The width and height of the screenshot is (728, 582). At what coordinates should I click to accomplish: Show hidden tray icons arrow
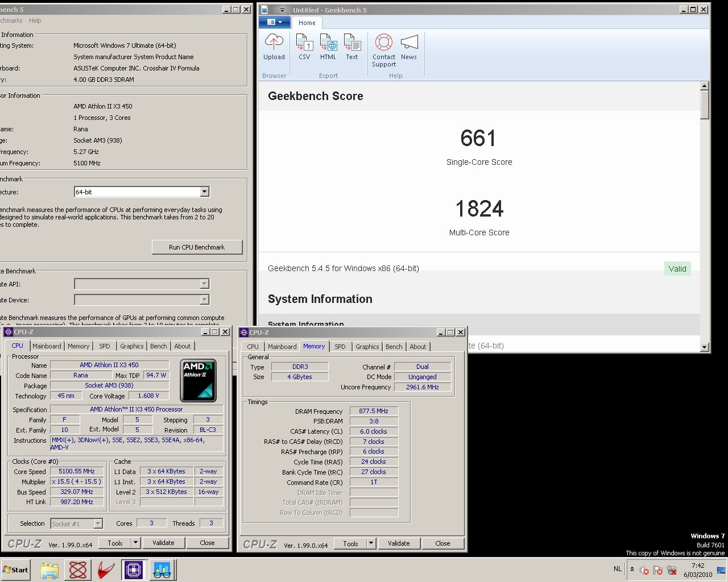[x=632, y=569]
